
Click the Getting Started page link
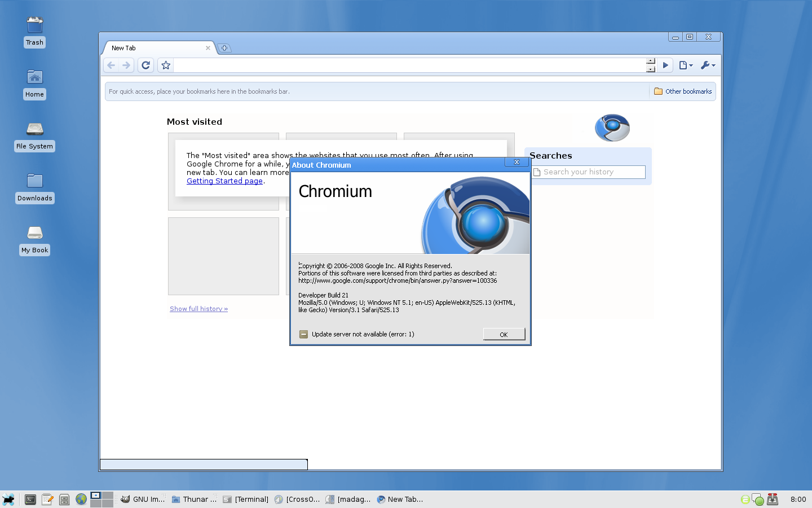point(224,181)
